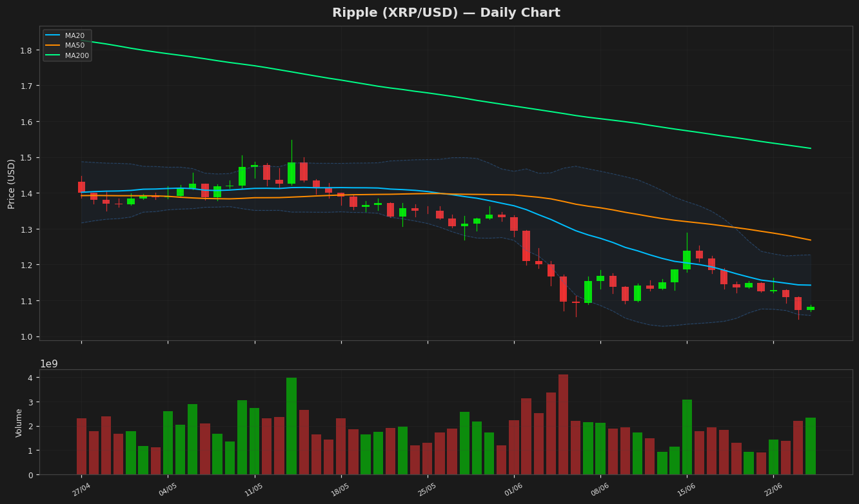Click the 22/06 date label
Image resolution: width=859 pixels, height=504 pixels.
[x=773, y=489]
